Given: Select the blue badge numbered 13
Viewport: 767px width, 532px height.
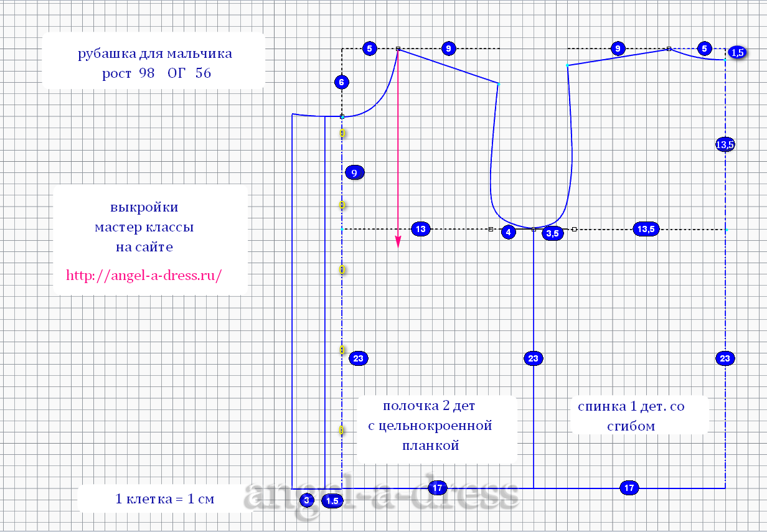Looking at the screenshot, I should click(x=421, y=229).
